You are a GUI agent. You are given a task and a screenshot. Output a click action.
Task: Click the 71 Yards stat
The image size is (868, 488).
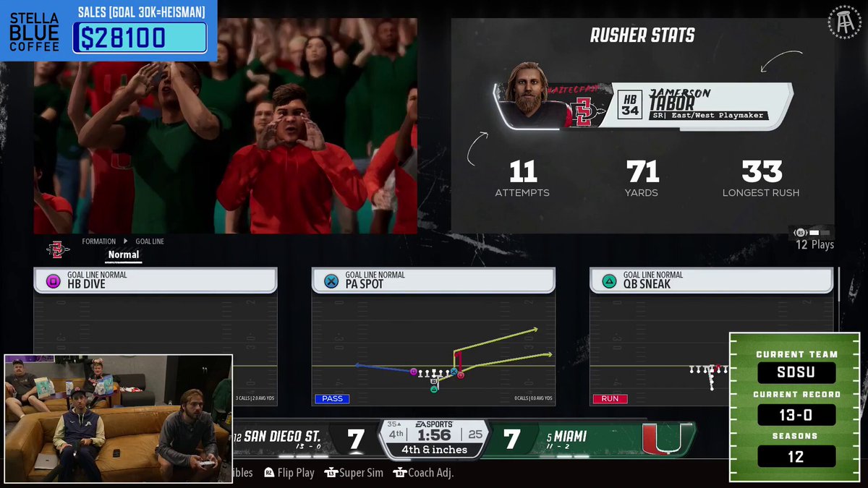click(x=642, y=179)
